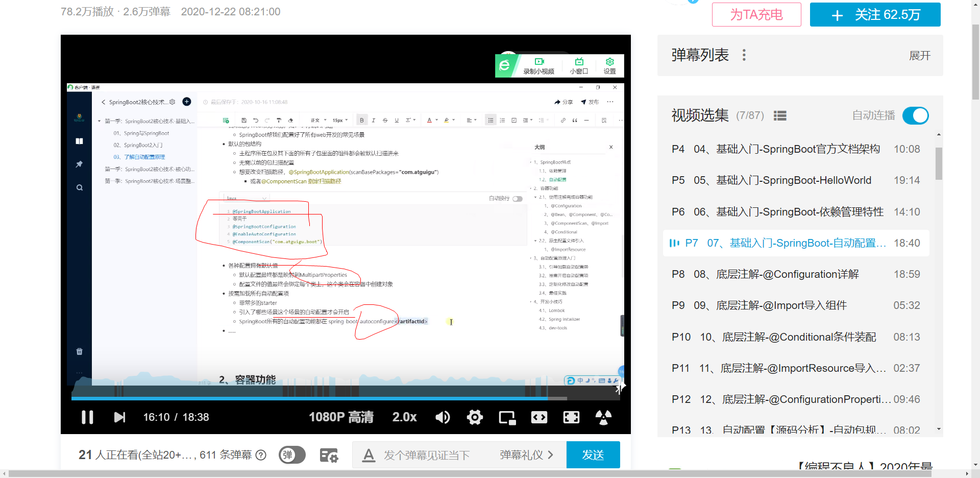The height and width of the screenshot is (478, 980).
Task: Collapse 第一季 基础入门 tree node in recording
Action: (x=100, y=122)
